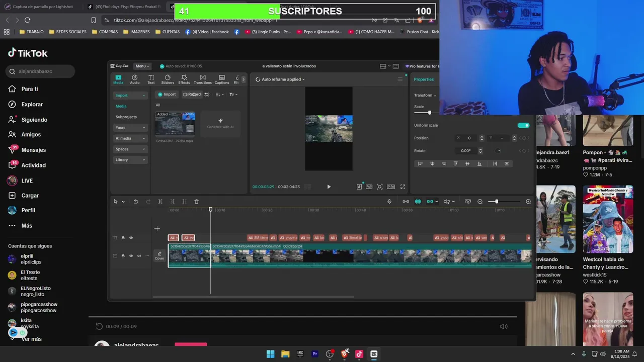Expand the Yours section

pos(130,128)
